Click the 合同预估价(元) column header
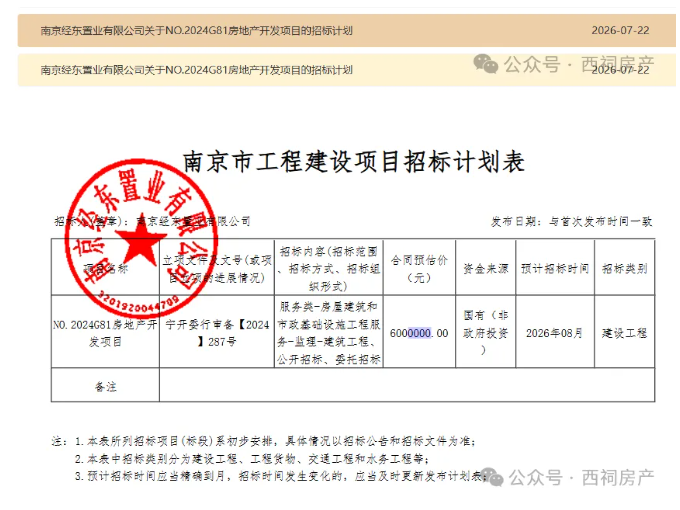 point(419,269)
